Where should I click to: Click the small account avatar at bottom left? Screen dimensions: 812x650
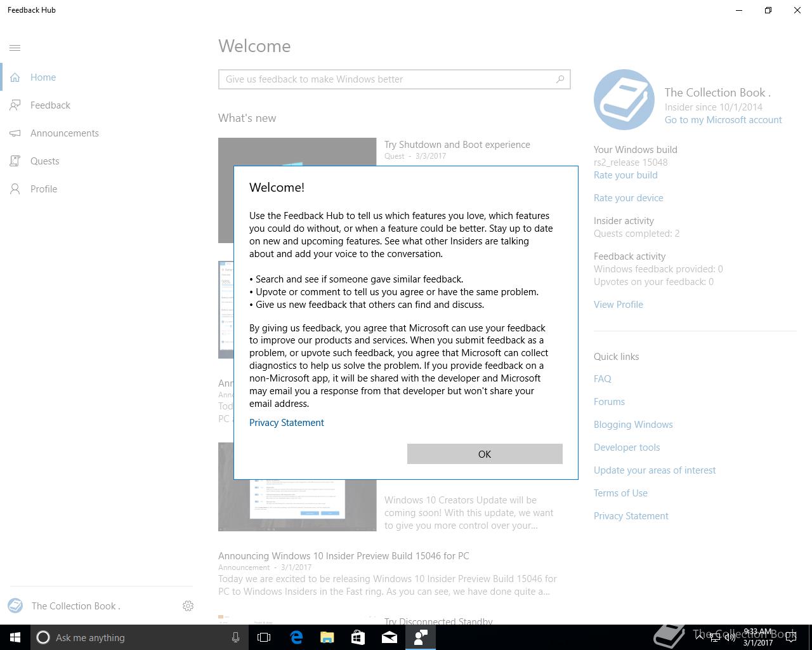pos(15,606)
